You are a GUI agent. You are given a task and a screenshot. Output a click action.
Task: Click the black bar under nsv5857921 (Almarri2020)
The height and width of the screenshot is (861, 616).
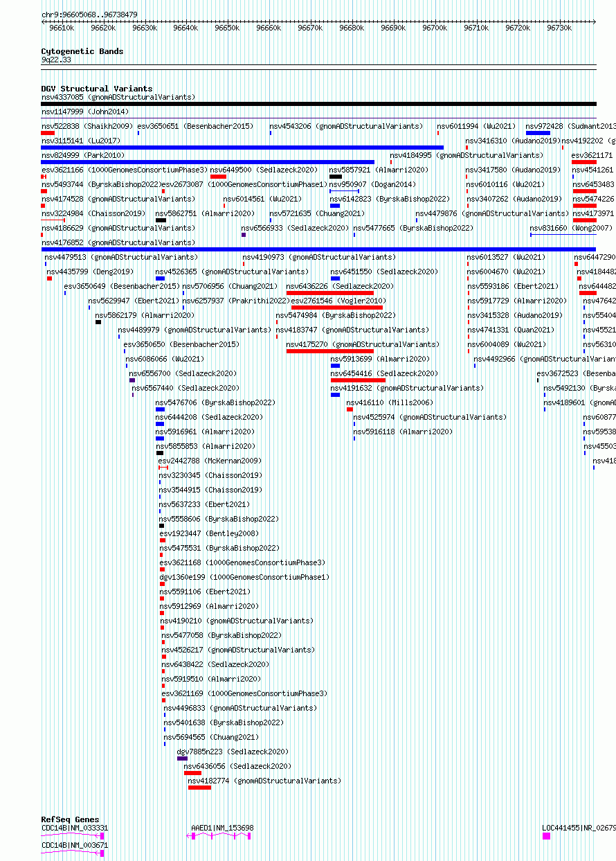[x=336, y=177]
